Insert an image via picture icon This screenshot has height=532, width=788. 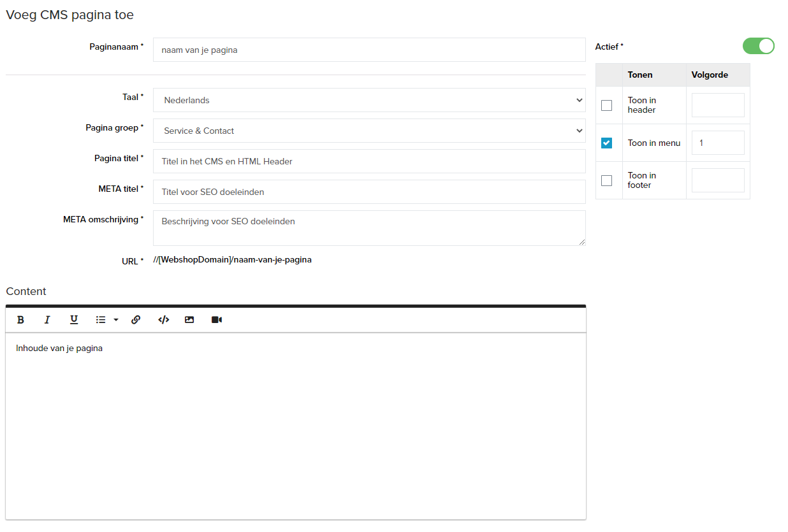click(x=189, y=320)
